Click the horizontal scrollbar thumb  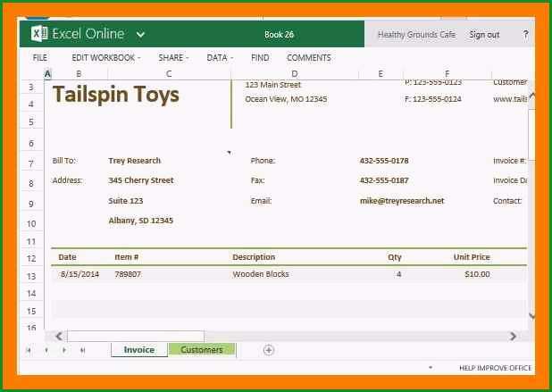pyautogui.click(x=136, y=337)
